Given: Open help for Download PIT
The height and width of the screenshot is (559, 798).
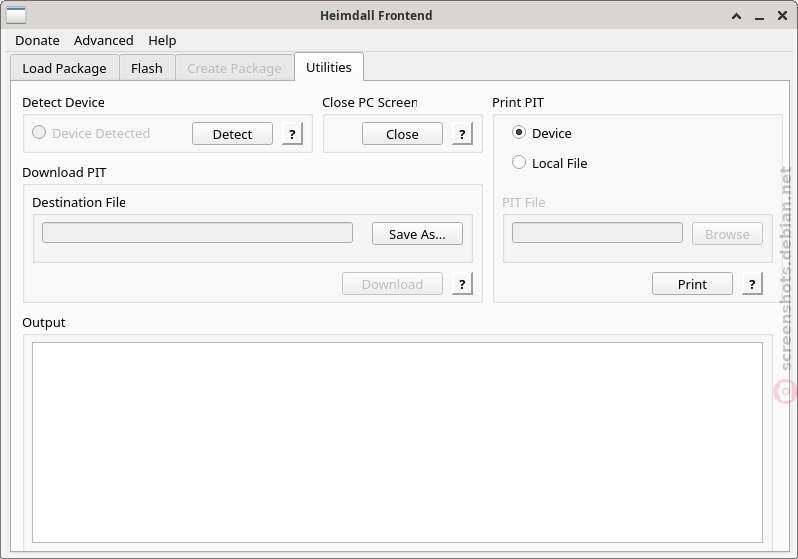Looking at the screenshot, I should pyautogui.click(x=462, y=284).
